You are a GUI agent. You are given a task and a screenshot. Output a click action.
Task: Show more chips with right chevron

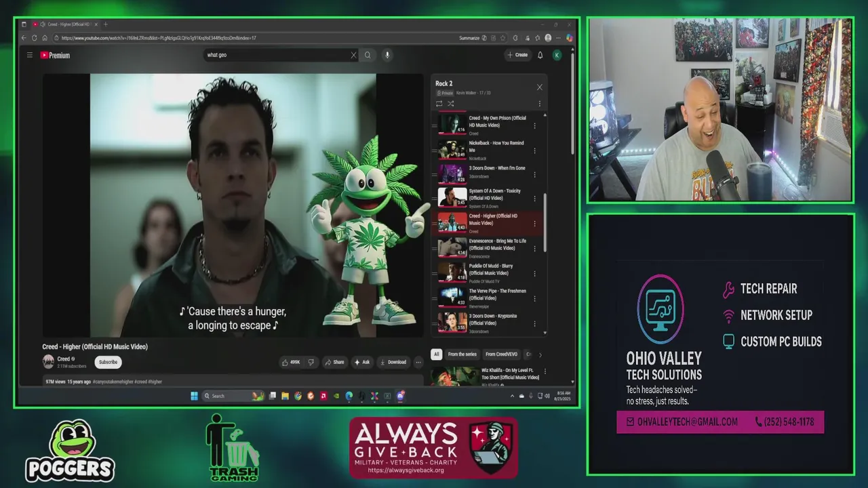click(x=540, y=354)
